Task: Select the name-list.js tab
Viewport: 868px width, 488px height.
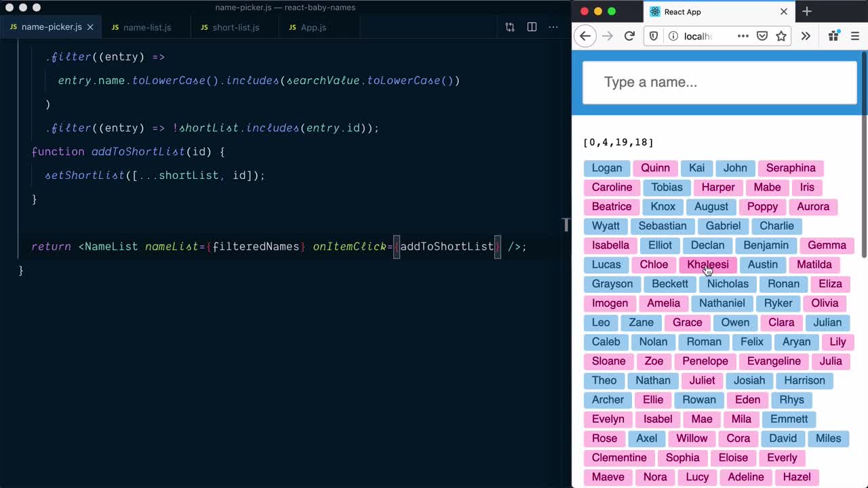Action: [x=147, y=28]
